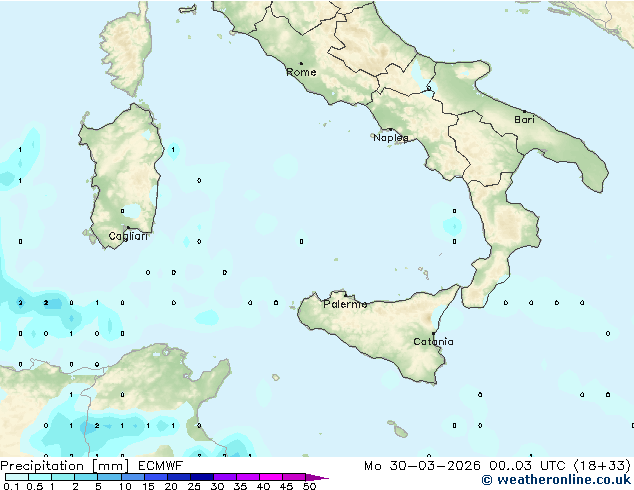634x490 pixels.
Task: Click the 'Precipitation [mm]' legend title
Action: tap(65, 466)
